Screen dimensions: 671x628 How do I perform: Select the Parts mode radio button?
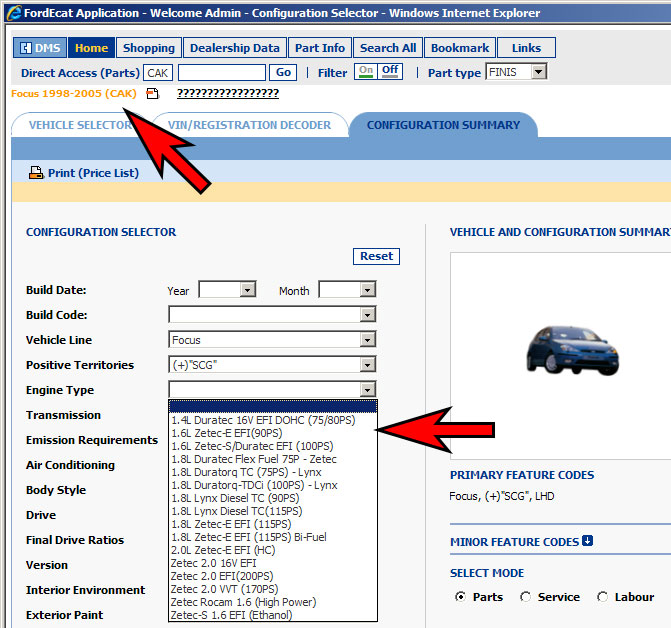pos(460,596)
